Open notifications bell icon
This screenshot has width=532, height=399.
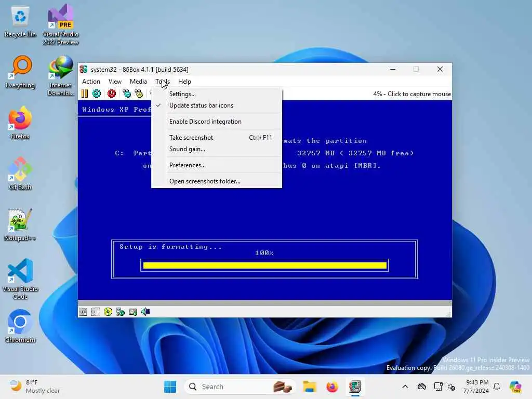497,387
